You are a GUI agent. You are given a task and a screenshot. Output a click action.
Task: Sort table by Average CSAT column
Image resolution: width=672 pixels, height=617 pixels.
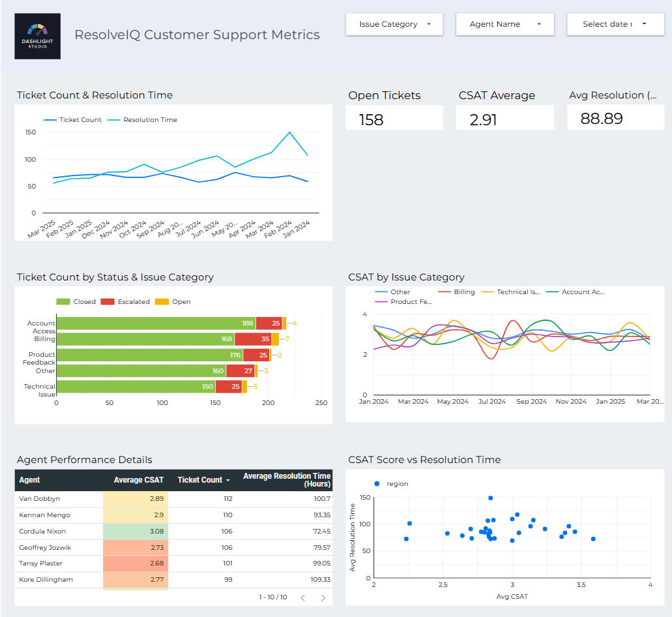[138, 480]
